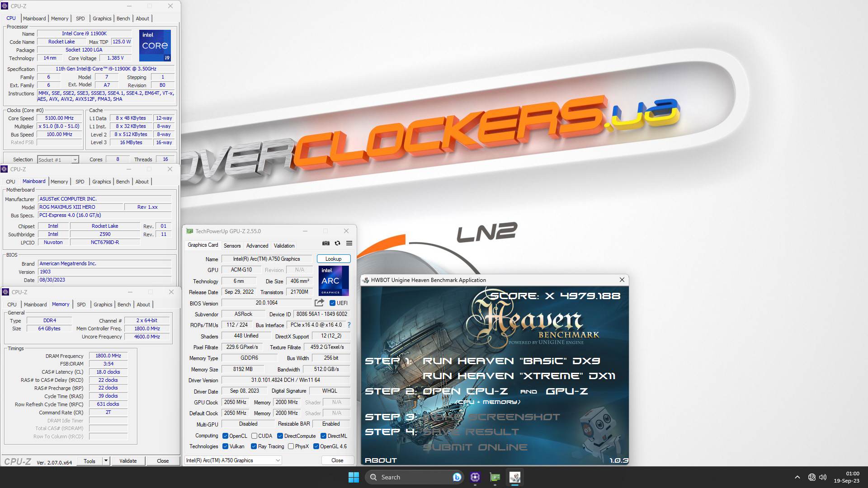Run Heaven "Basic" DX9 benchmark
Viewport: 868px width, 488px height.
[x=511, y=361]
